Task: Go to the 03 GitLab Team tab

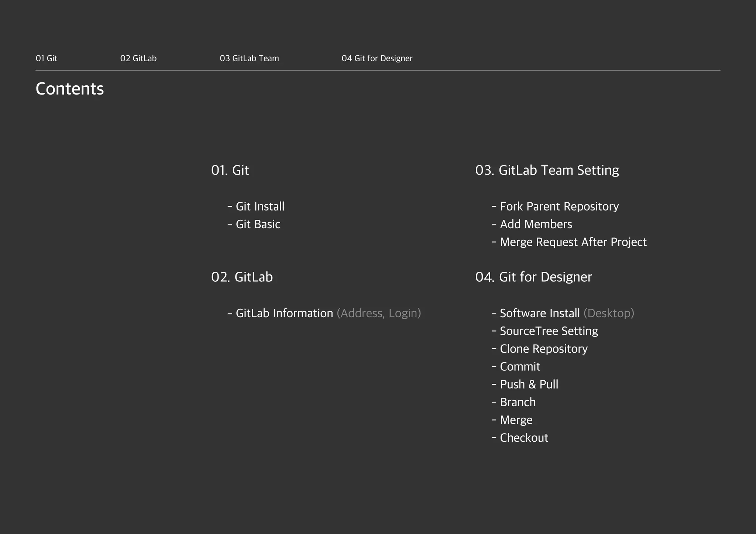Action: pos(249,58)
